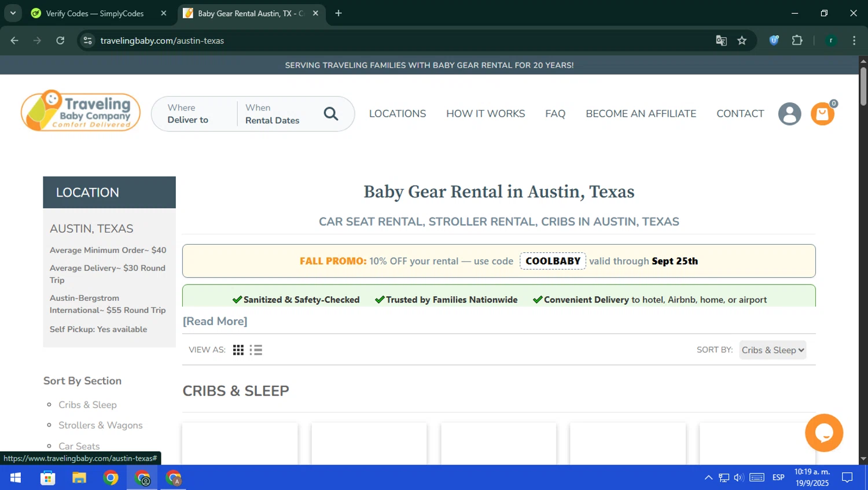Switch to list view icon
Image resolution: width=868 pixels, height=490 pixels.
pos(256,350)
